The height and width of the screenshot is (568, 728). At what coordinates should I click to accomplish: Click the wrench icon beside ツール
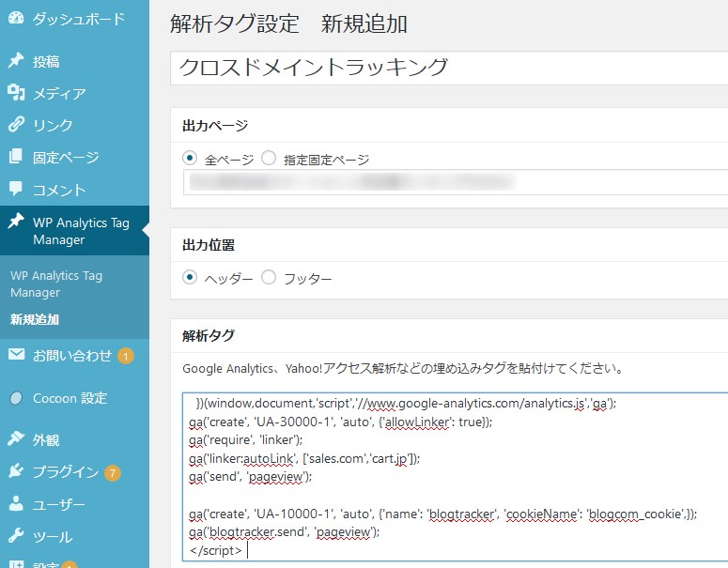(x=16, y=536)
